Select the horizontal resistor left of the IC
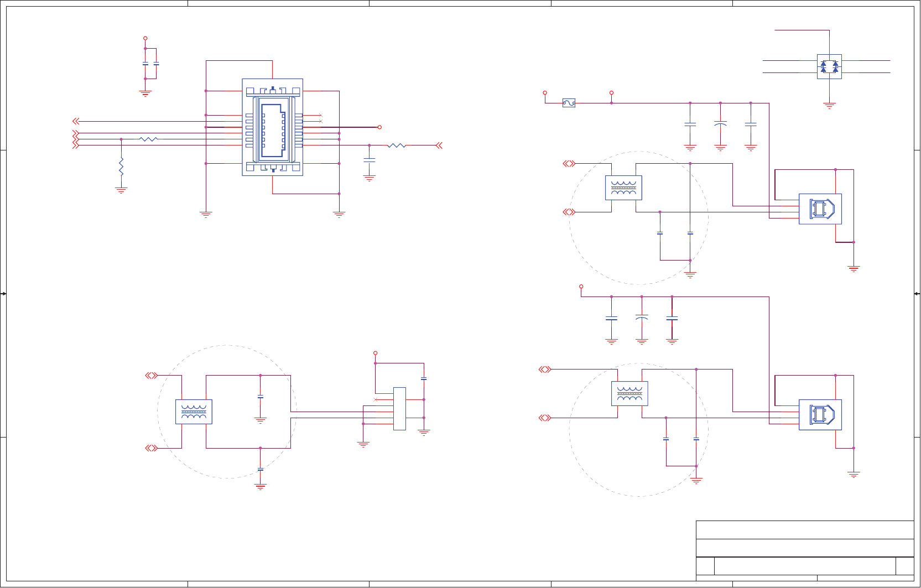Viewport: 921px width, 588px height. pos(149,139)
